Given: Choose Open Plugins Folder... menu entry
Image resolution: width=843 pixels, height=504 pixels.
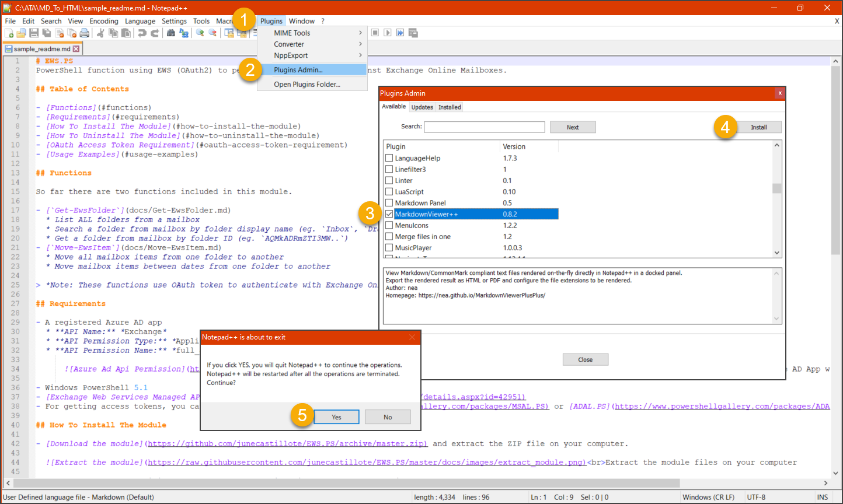Looking at the screenshot, I should pyautogui.click(x=312, y=85).
